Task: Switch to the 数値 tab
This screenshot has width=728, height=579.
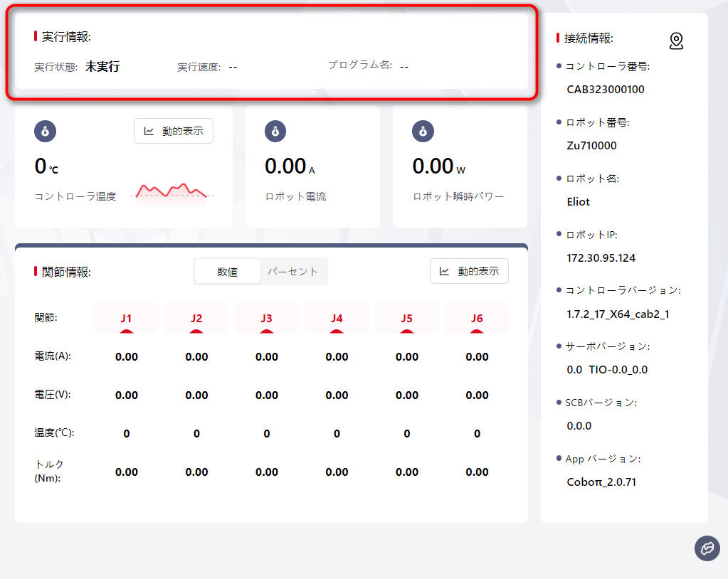Action: coord(227,272)
